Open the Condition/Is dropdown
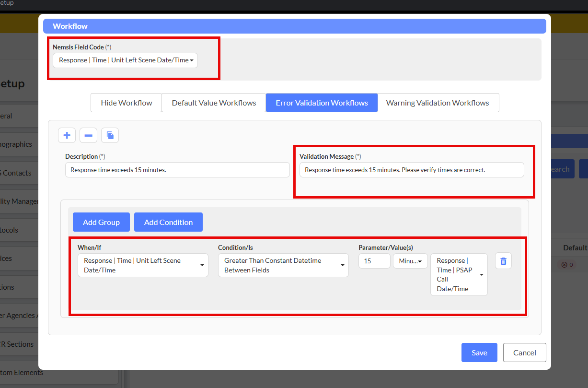The image size is (588, 388). click(x=283, y=265)
